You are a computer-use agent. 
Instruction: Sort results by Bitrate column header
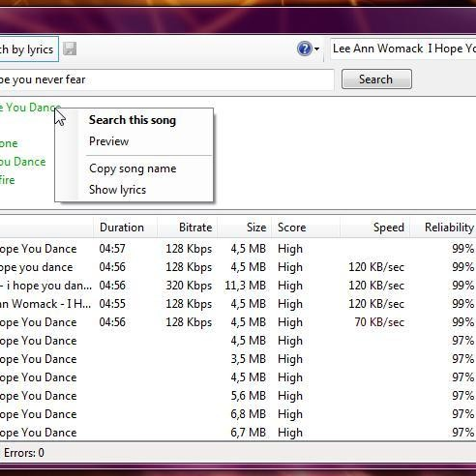pos(187,227)
